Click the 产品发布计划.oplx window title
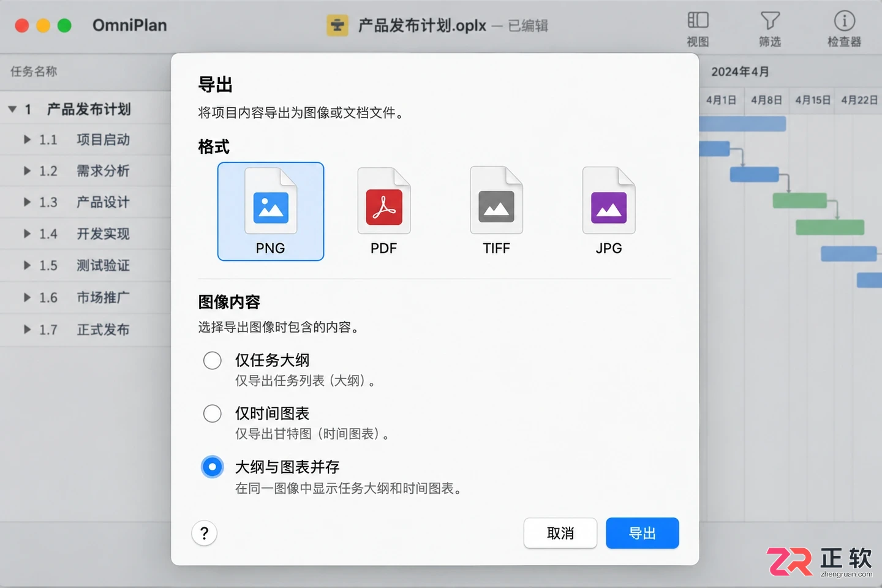Screen dimensions: 882x588 (x=422, y=26)
